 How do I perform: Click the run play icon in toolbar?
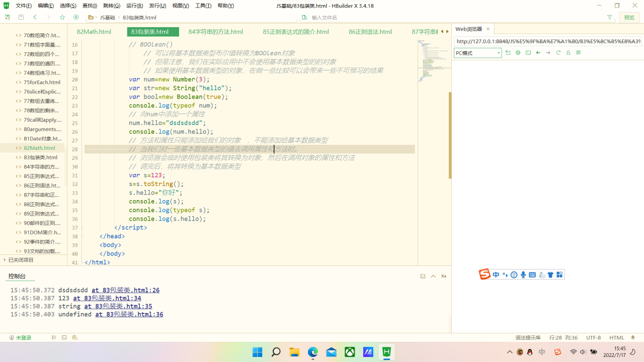coord(76,17)
